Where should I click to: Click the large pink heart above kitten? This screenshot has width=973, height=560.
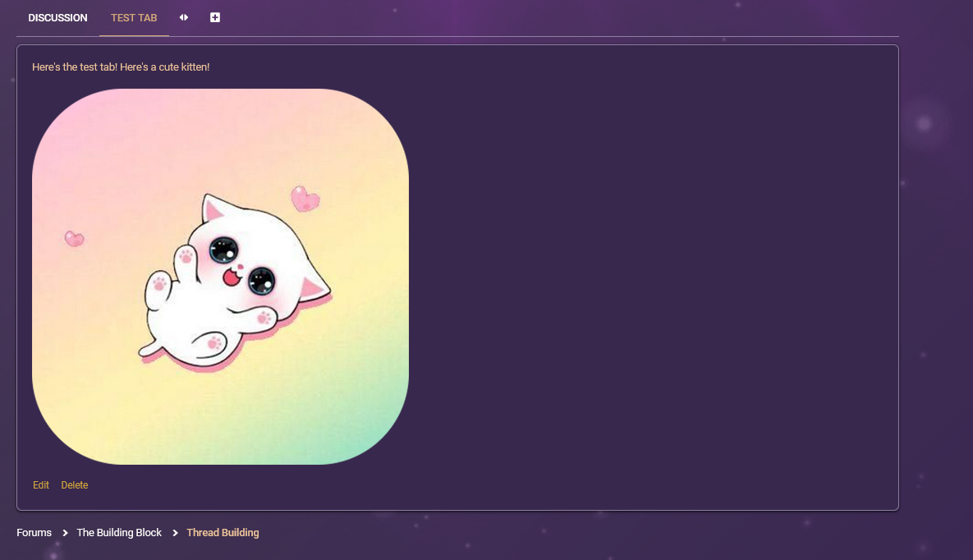point(305,198)
